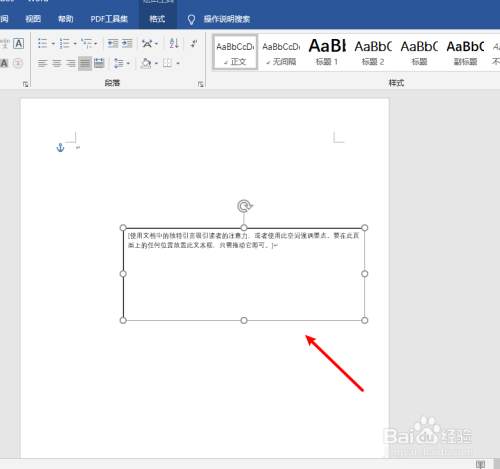The width and height of the screenshot is (500, 469).
Task: Open the 帮助 ribbon tab
Action: pyautogui.click(x=65, y=19)
